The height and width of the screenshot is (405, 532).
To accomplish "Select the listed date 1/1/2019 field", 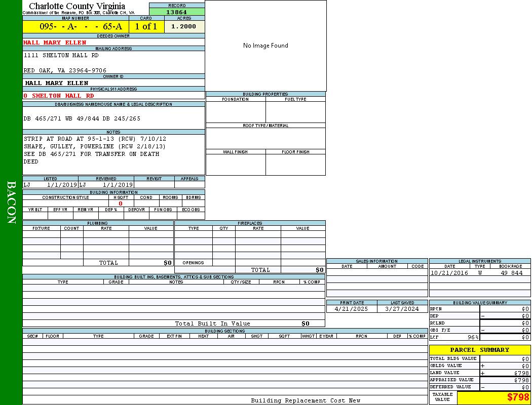I will (x=50, y=185).
